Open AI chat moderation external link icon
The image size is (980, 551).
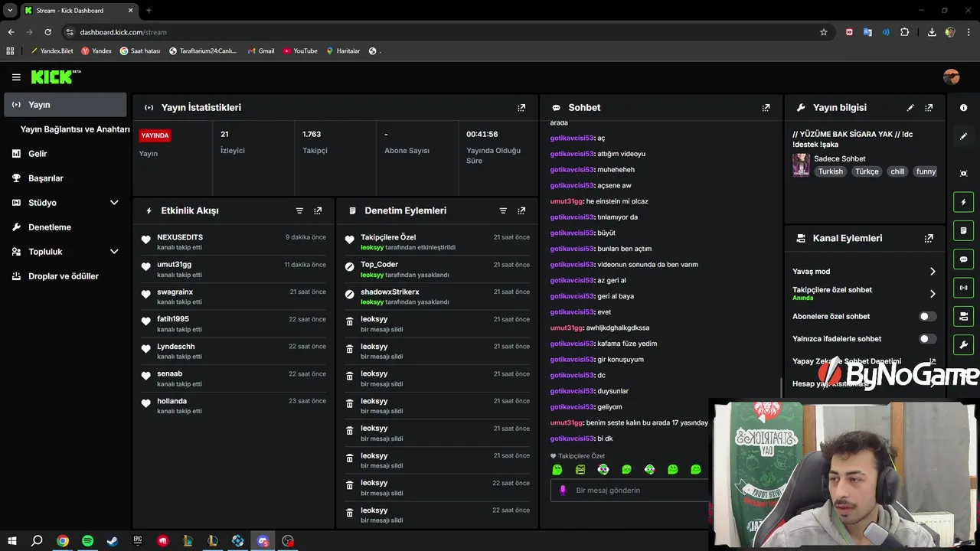[x=932, y=361]
